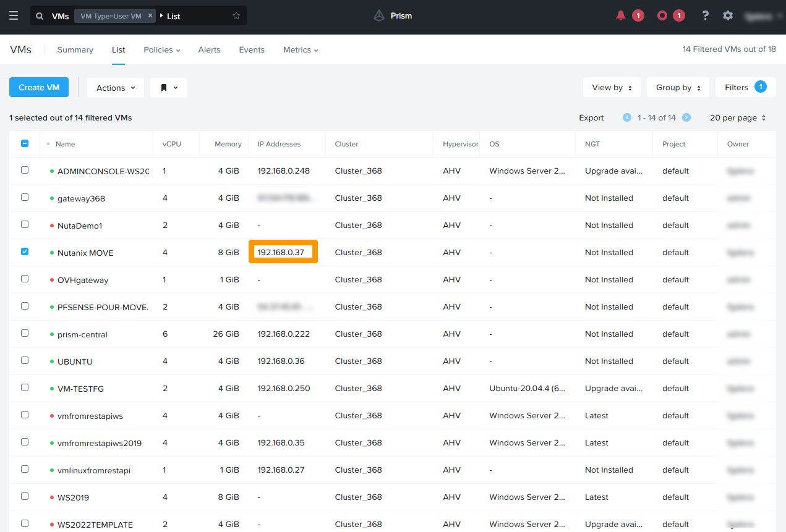Click the Create VM button
Screen dimensions: 786x532
click(x=39, y=88)
